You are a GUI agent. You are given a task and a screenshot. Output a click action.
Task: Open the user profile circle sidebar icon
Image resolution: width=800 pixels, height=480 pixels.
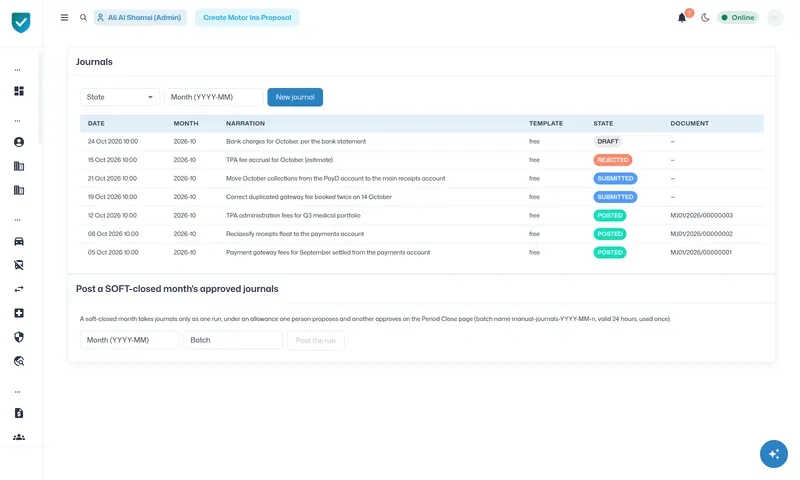19,142
